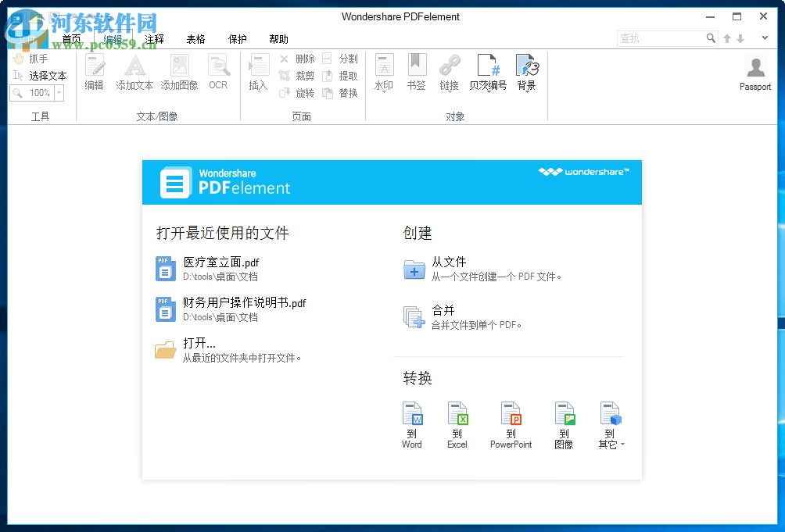The width and height of the screenshot is (785, 532).
Task: Open the zoom percentage dropdown
Action: pyautogui.click(x=59, y=93)
